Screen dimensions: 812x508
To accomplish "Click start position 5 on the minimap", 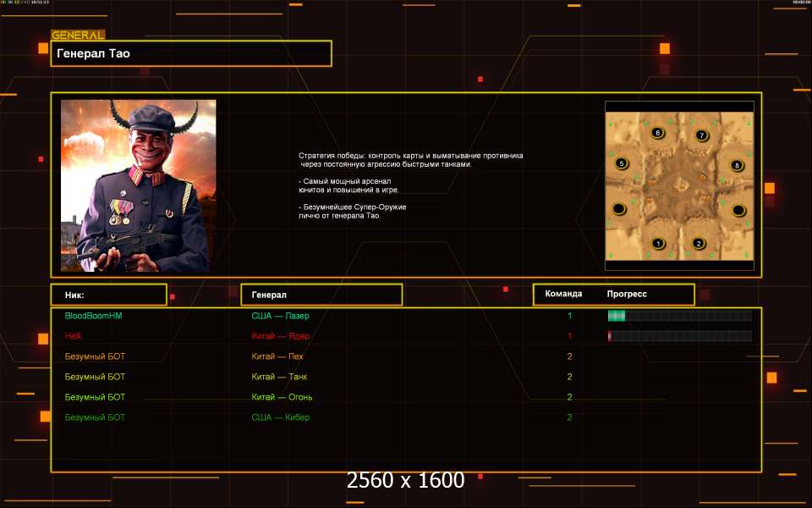I will 622,163.
